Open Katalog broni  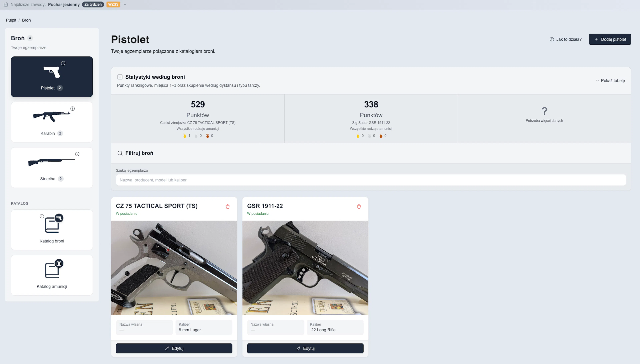point(52,230)
